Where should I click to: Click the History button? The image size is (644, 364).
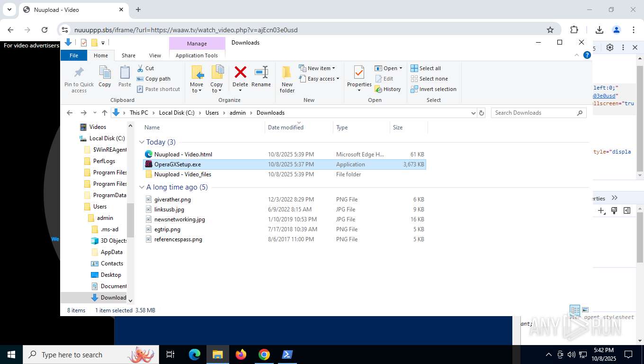[x=388, y=89]
